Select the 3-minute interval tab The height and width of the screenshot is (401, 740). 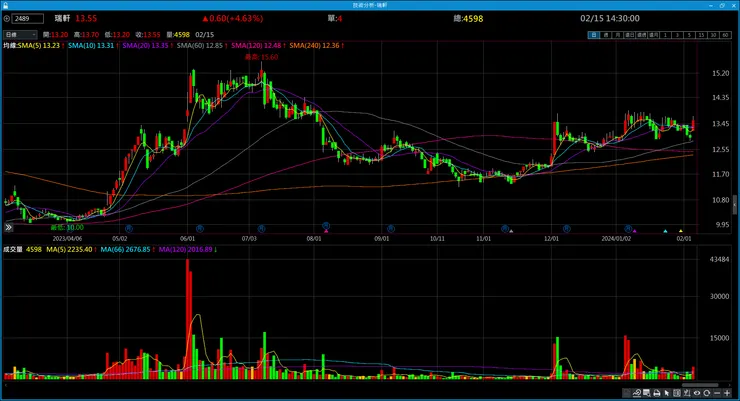coord(677,35)
